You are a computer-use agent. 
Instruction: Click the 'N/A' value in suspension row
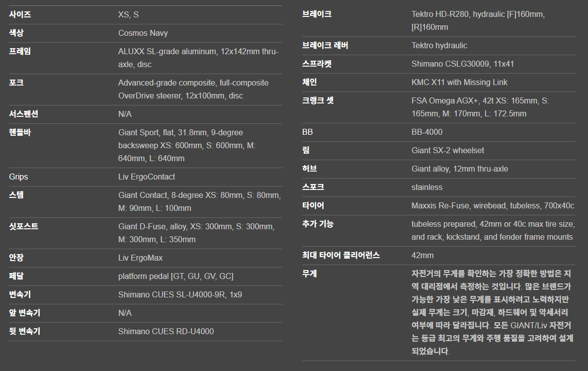tap(125, 114)
